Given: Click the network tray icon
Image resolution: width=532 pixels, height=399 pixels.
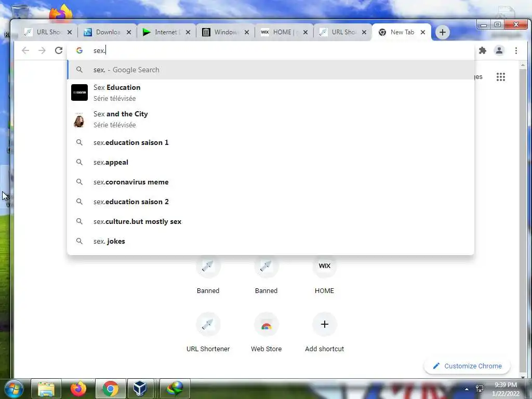Looking at the screenshot, I should 480,389.
